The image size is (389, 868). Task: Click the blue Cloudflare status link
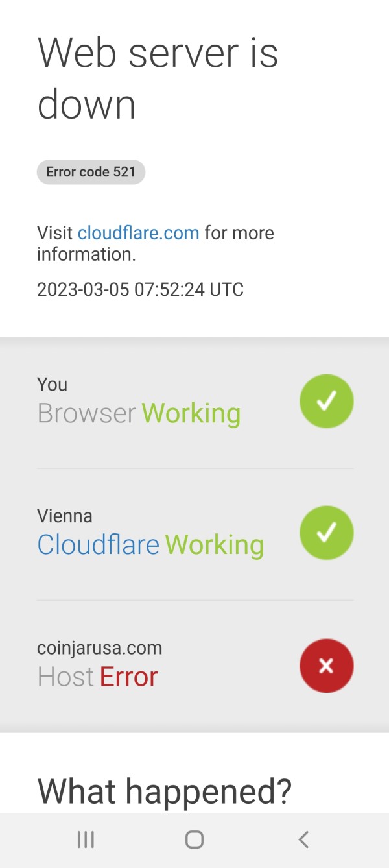(x=98, y=545)
